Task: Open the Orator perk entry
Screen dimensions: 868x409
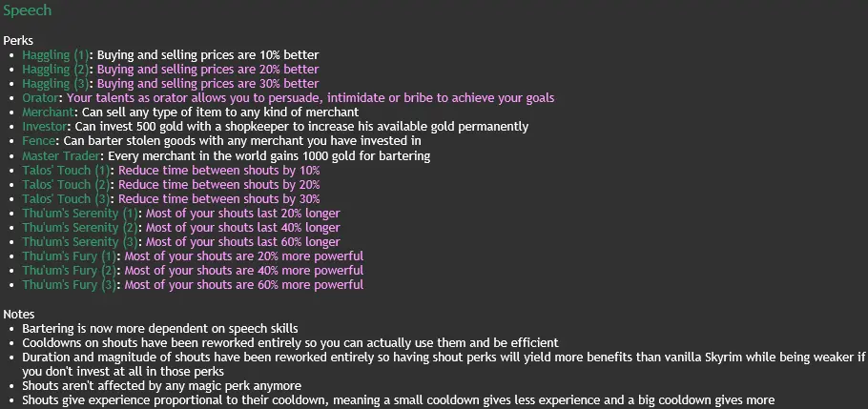Action: point(40,98)
